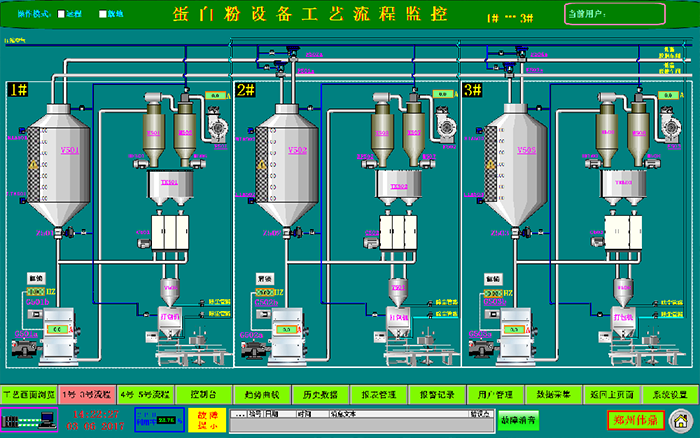
Task: Click the fan current readout at top of unit 1#
Action: (x=216, y=95)
